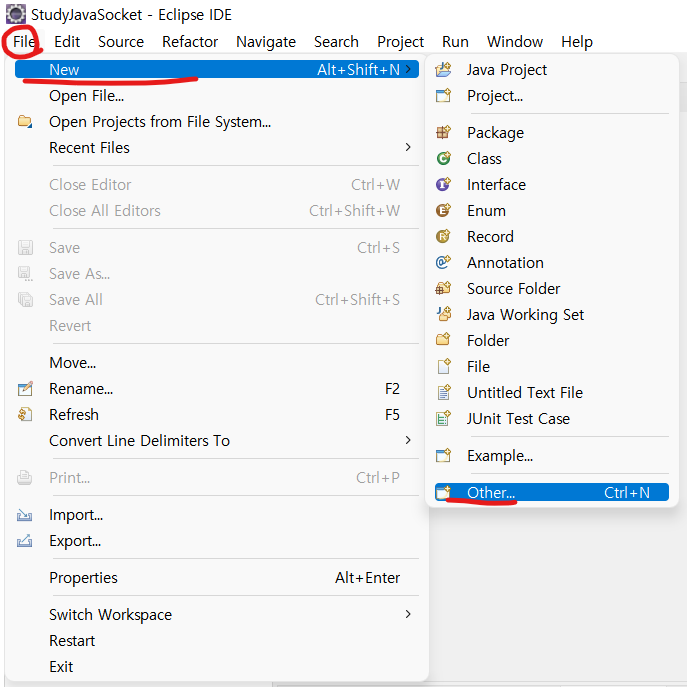
Task: Expand the Switch Workspace submenu arrow
Action: (408, 614)
